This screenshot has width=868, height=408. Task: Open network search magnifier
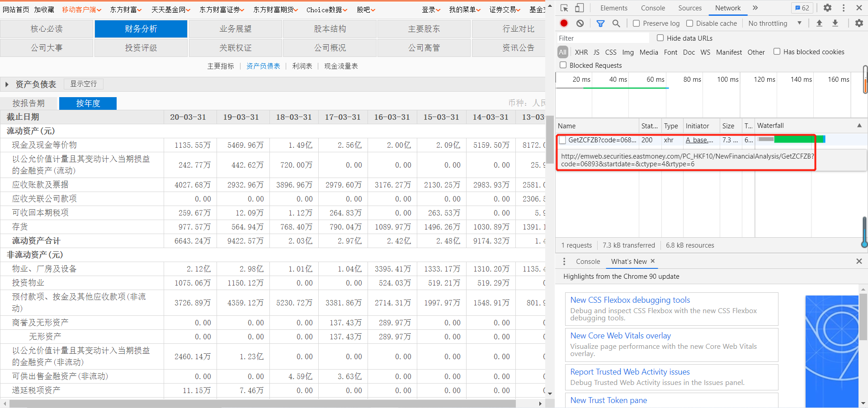point(616,23)
